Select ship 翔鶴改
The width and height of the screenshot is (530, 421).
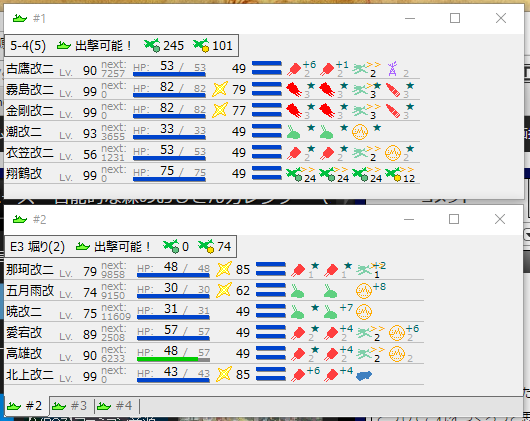point(24,174)
